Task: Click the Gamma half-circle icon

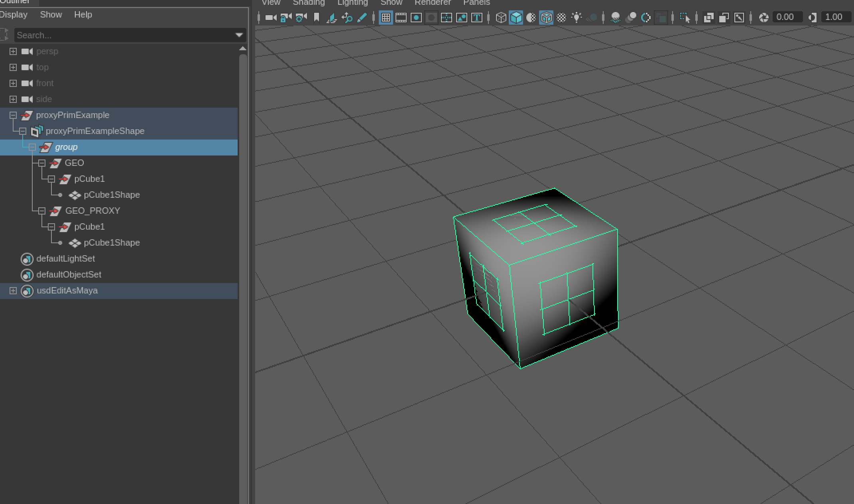Action: click(812, 18)
